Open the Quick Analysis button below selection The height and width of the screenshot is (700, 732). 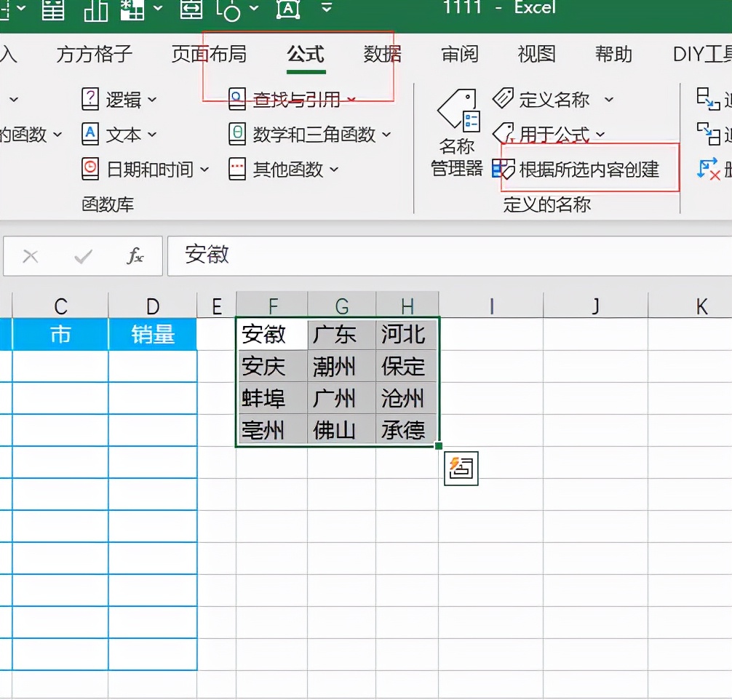[461, 469]
